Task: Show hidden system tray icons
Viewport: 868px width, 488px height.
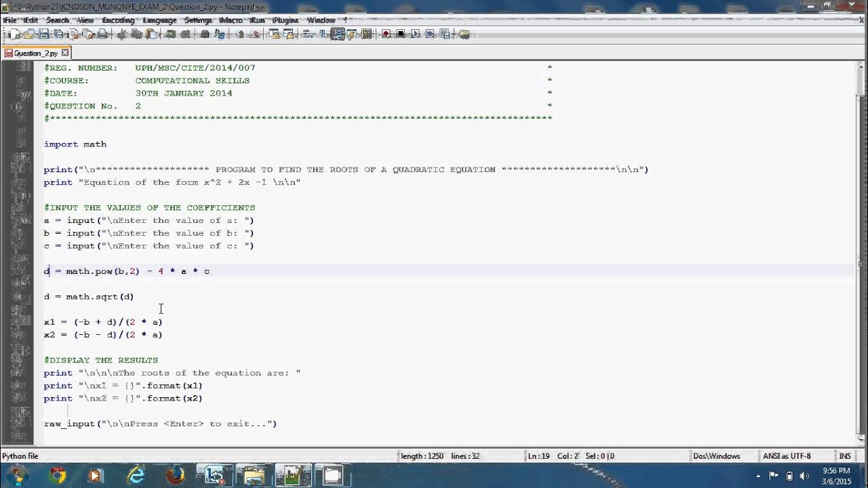Action: click(758, 476)
